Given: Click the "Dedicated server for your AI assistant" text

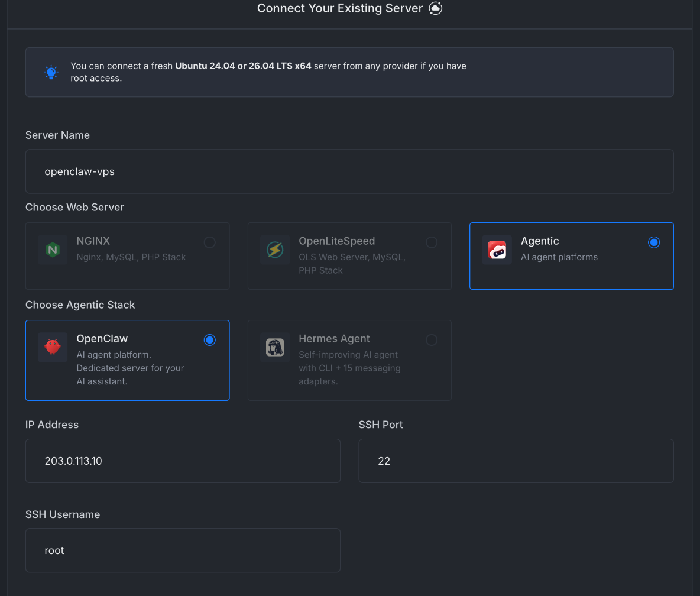Looking at the screenshot, I should pos(130,374).
